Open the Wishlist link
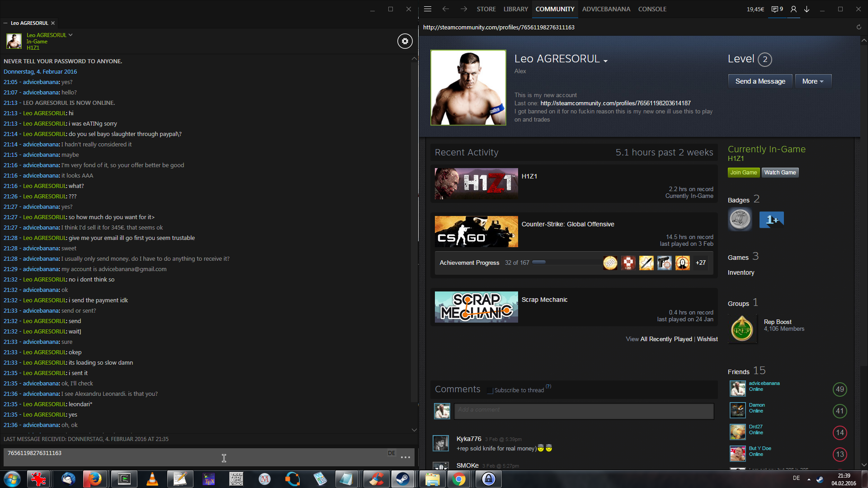The image size is (868, 488). (707, 339)
